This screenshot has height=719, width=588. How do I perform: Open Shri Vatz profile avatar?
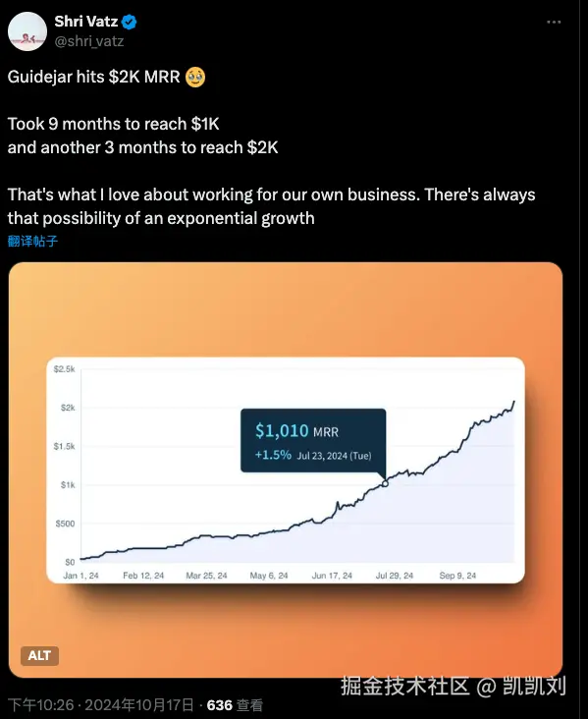pyautogui.click(x=27, y=31)
